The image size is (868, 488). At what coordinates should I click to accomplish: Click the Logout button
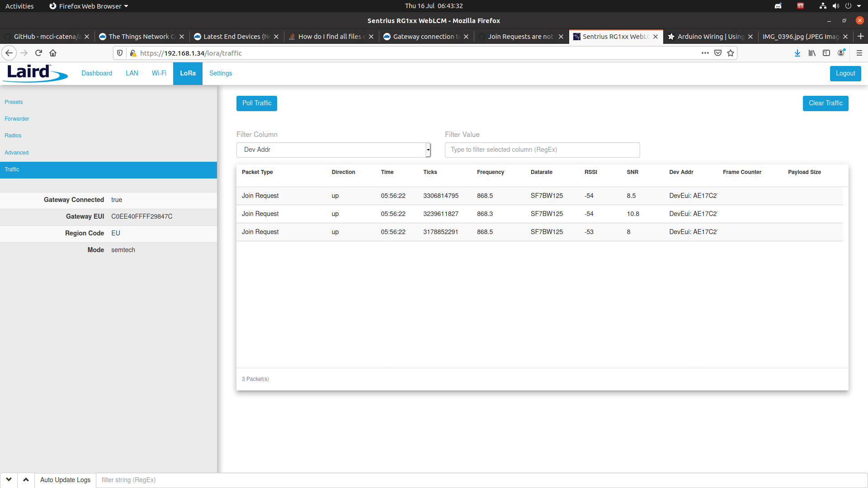point(845,74)
